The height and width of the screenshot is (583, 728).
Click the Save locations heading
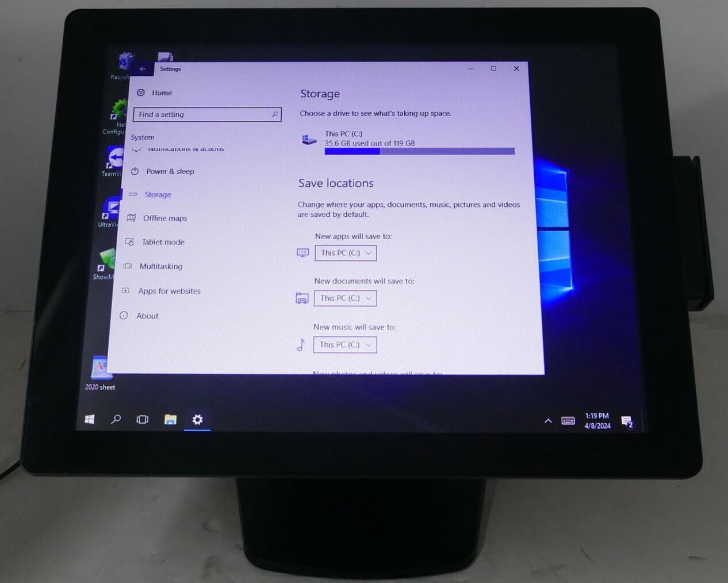[x=336, y=183]
